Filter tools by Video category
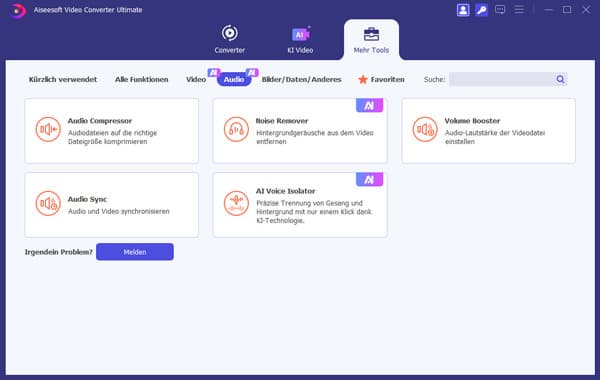 point(196,80)
